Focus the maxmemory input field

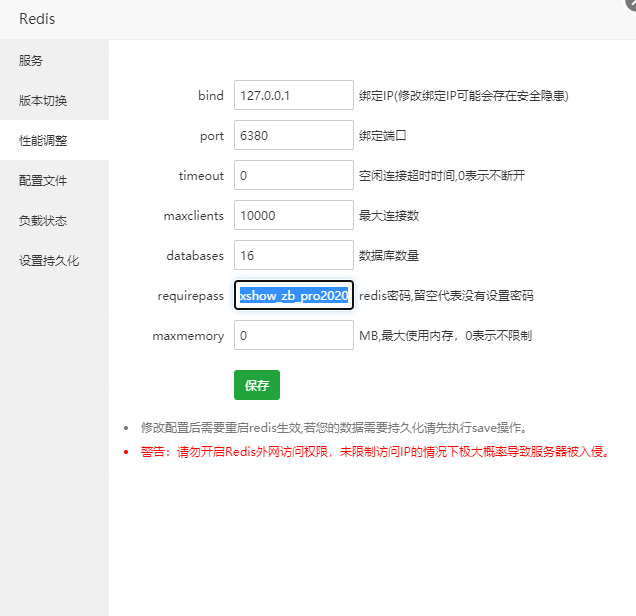click(x=293, y=335)
